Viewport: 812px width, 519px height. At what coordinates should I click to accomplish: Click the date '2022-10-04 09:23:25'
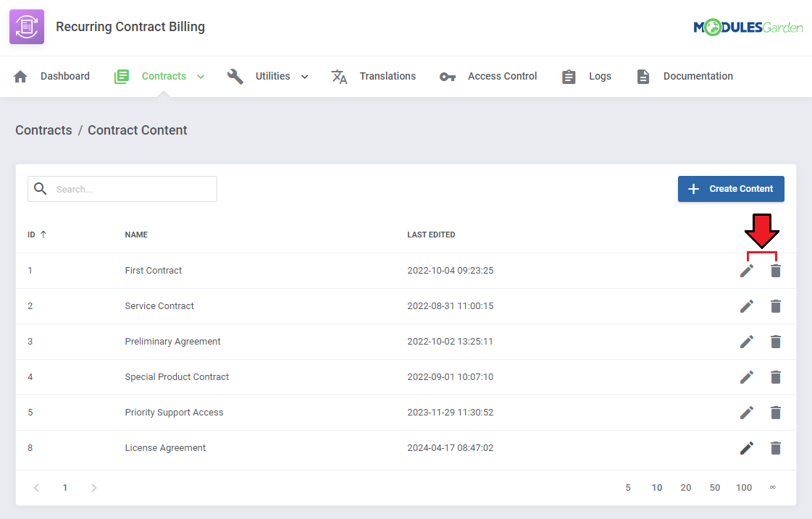point(450,271)
